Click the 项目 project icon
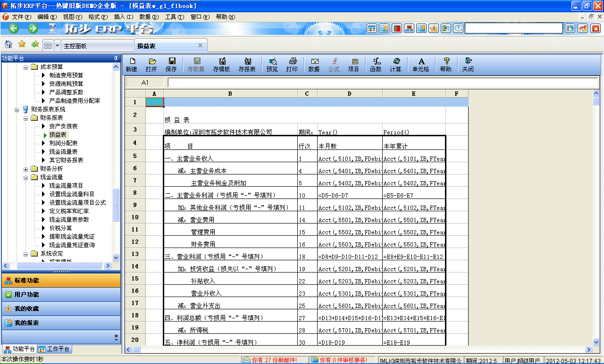This screenshot has height=364, width=604. coord(355,64)
